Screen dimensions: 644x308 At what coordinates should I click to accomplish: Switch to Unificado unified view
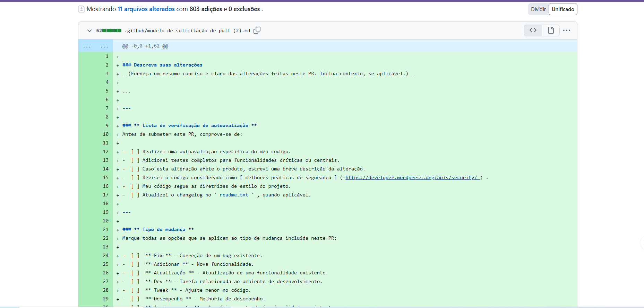click(x=563, y=9)
